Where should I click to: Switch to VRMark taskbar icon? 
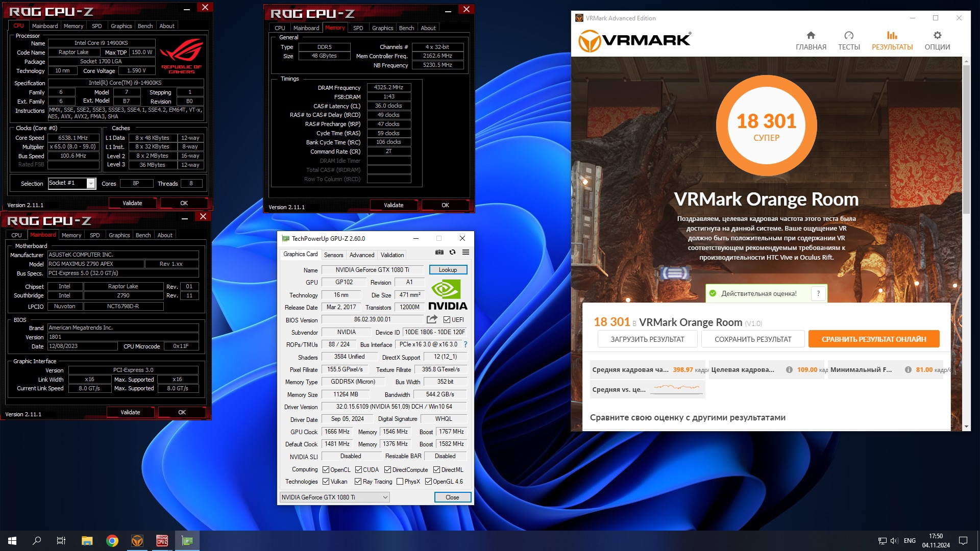coord(137,541)
